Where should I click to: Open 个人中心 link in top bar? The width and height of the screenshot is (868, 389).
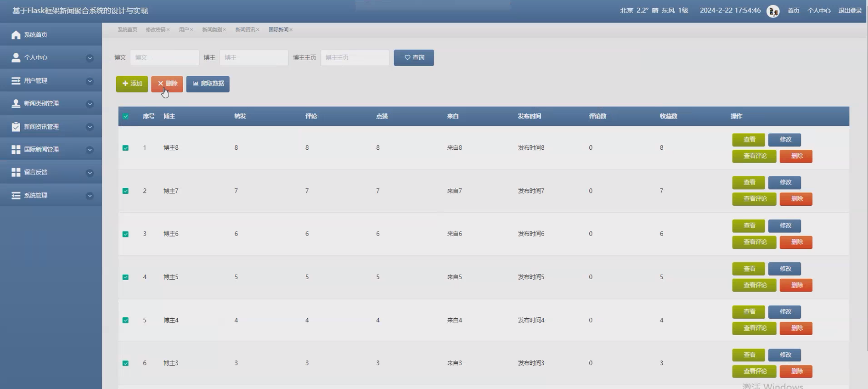point(819,11)
